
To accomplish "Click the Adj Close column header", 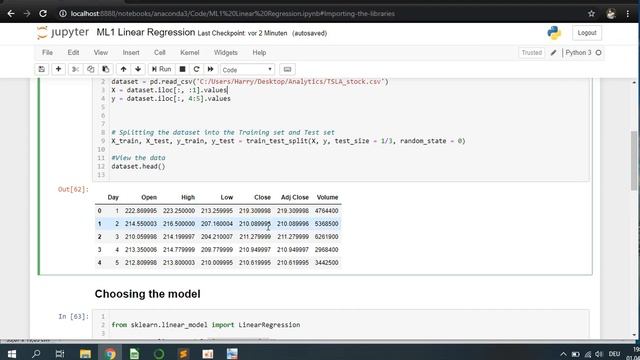I will click(295, 197).
